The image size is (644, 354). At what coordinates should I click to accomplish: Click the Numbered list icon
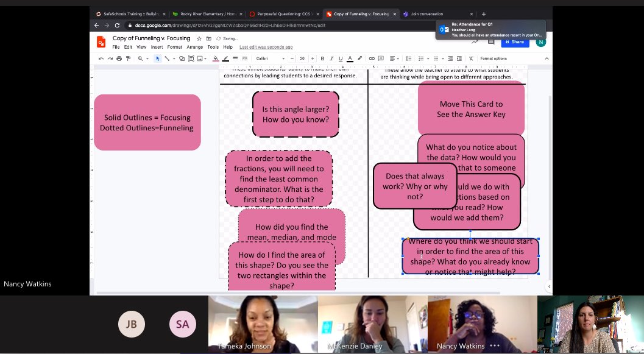(x=420, y=58)
